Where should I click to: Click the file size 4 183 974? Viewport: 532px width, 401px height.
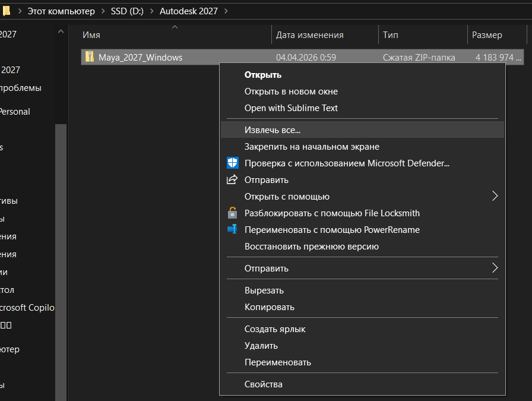(498, 58)
